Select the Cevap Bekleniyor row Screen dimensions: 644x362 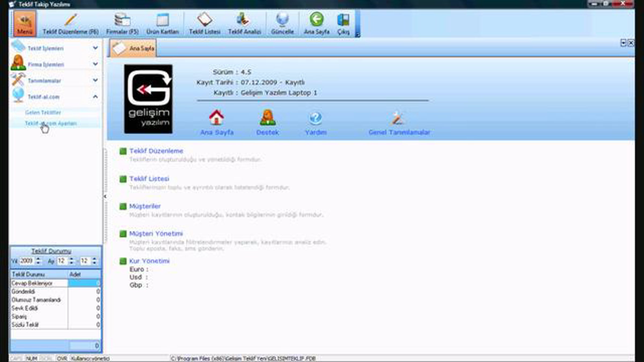pos(56,283)
